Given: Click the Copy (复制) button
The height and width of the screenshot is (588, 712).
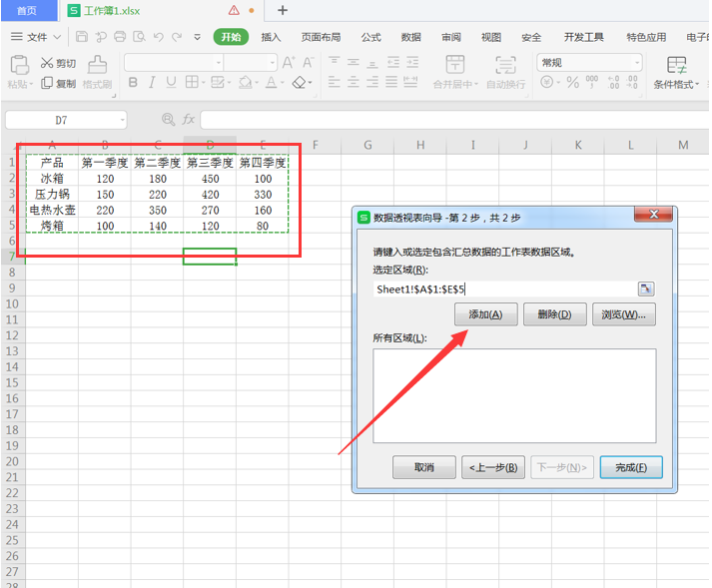Looking at the screenshot, I should (58, 83).
